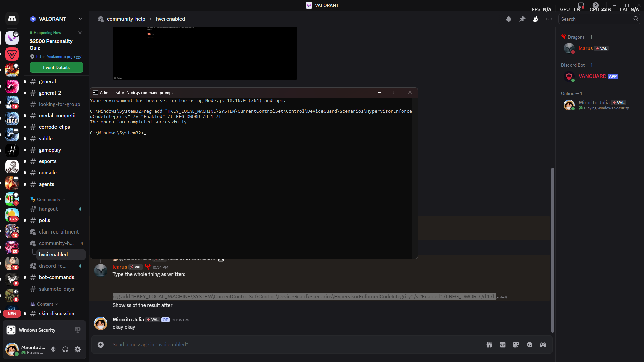This screenshot has height=362, width=644.
Task: Open the server icon with 875 badge
Action: tap(12, 215)
